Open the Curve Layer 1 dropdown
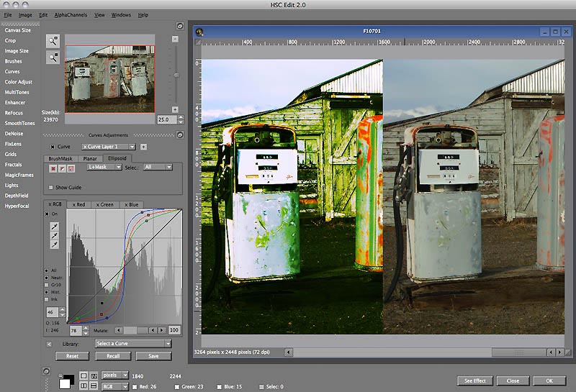The height and width of the screenshot is (392, 576). [x=109, y=147]
